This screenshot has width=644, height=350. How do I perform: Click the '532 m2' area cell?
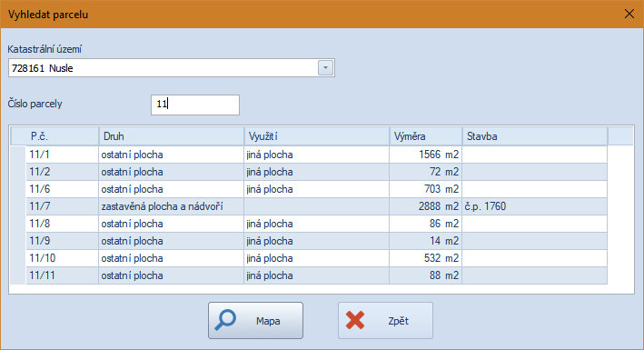425,258
